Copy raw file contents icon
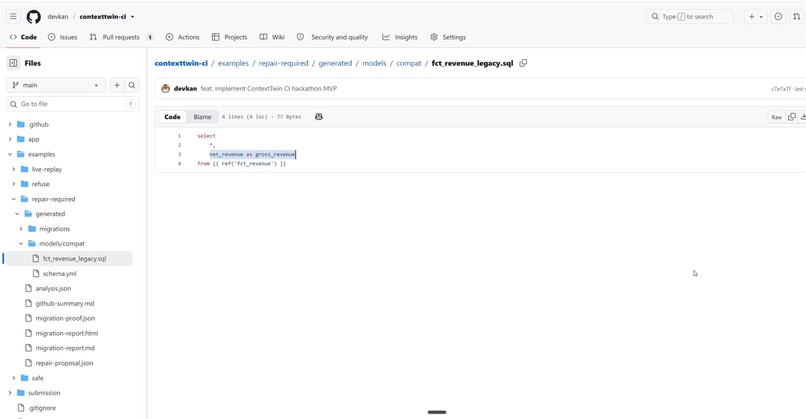 (792, 117)
